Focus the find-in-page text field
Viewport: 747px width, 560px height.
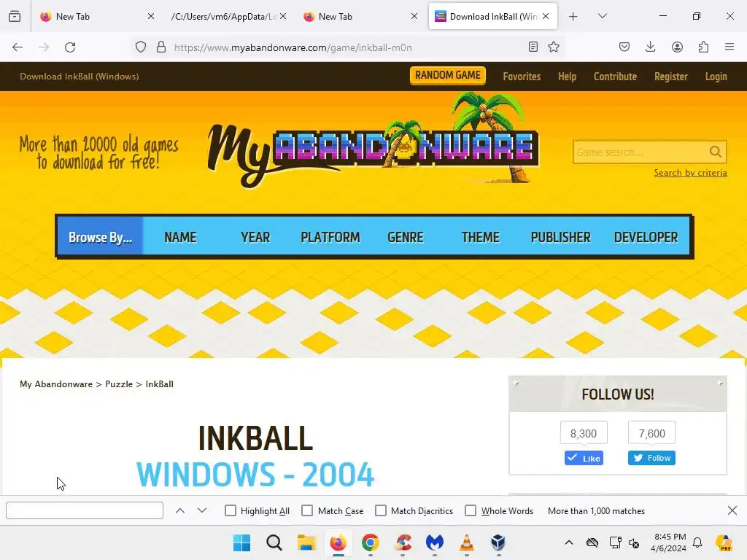pos(85,510)
